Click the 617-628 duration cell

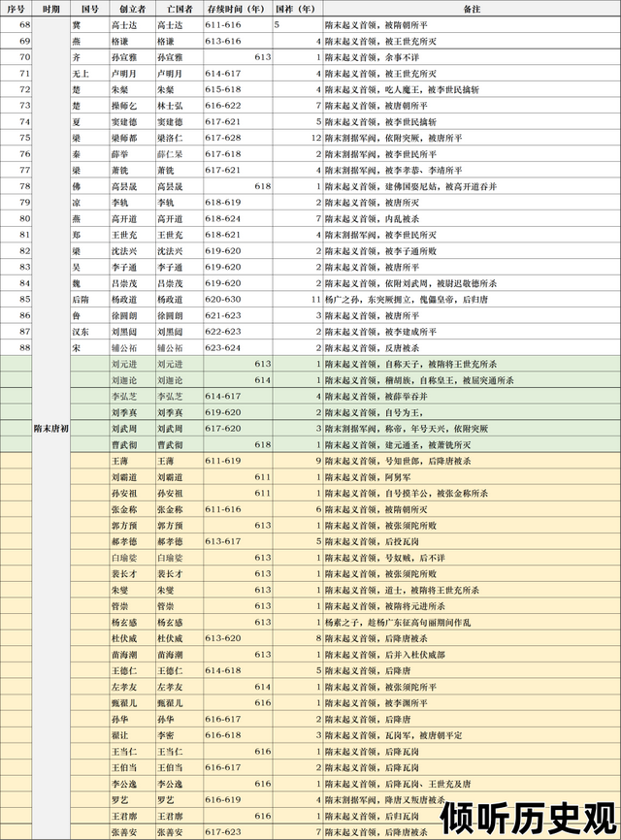(238, 138)
